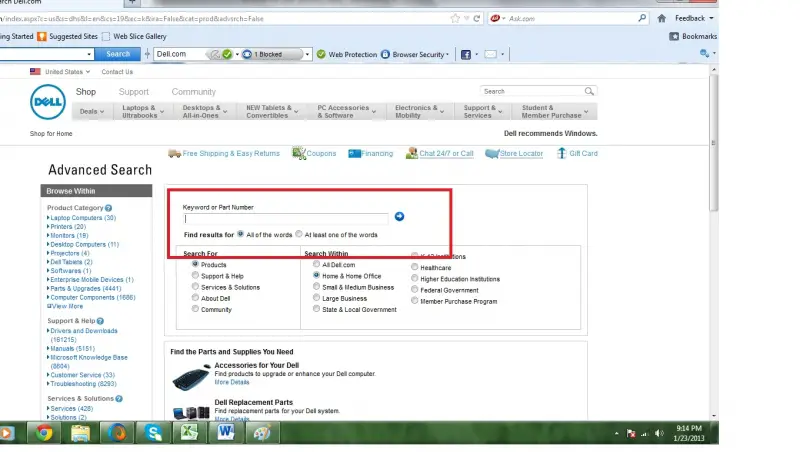Viewport: 800px width, 452px height.
Task: Click the Dell logo
Action: 47,102
